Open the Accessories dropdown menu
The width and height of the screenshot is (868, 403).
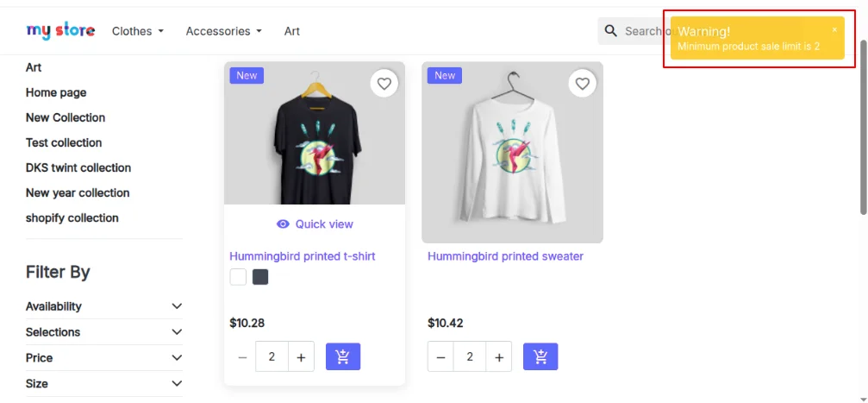click(x=223, y=31)
